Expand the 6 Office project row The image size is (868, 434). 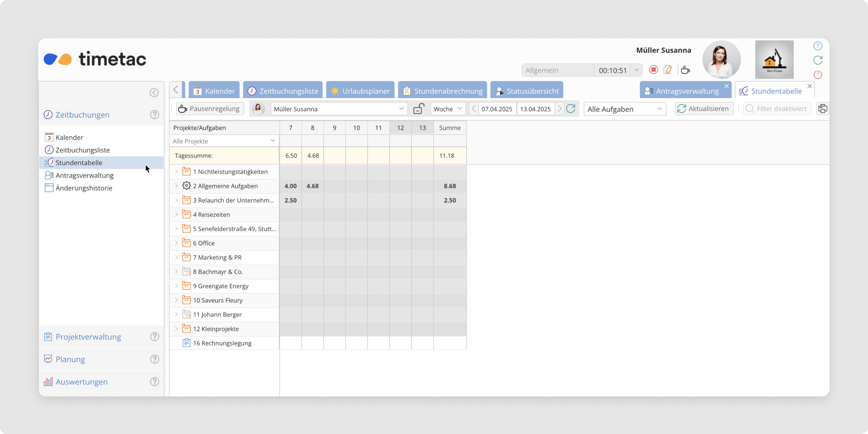pyautogui.click(x=176, y=243)
